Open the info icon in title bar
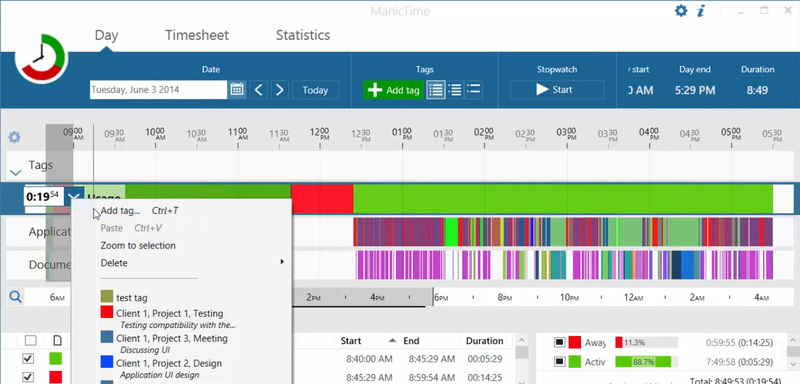800x384 pixels. click(x=701, y=11)
